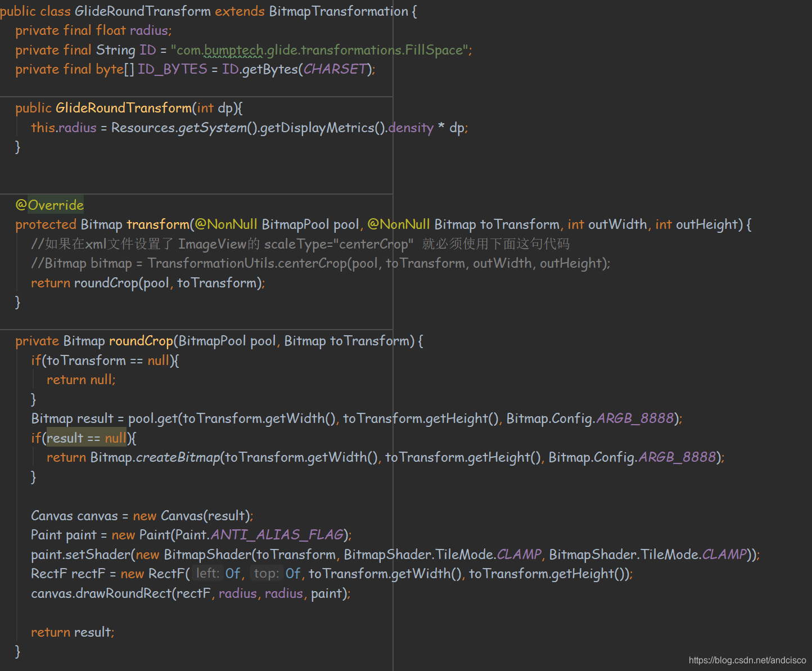Screen dimensions: 812x671
Task: Click the first @NonNull annotation before BitmapPool
Action: point(226,224)
